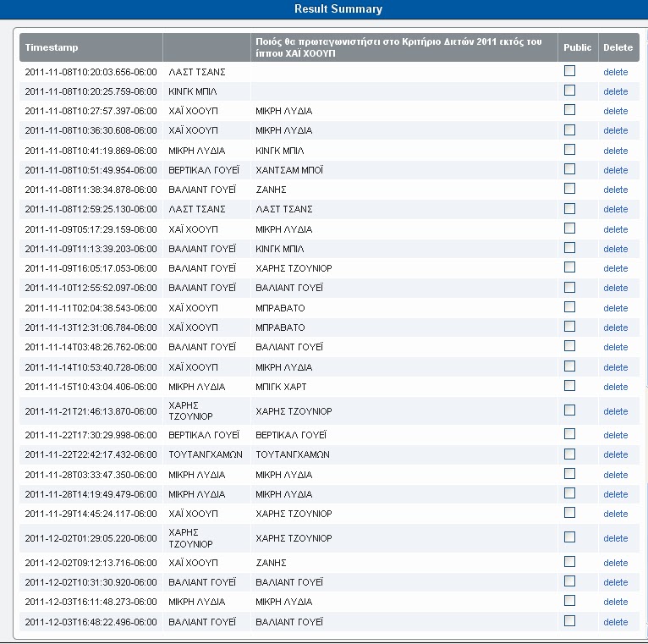Select timestamp 2011-11-08T10:20:25.759-06:00
Screen dimensions: 648x644
(x=91, y=91)
